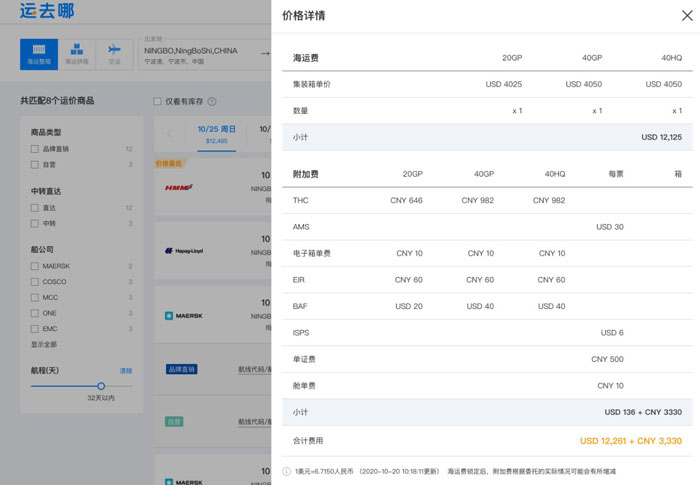Check the 品牌直销 product type filter
Image resolution: width=700 pixels, height=485 pixels.
(x=35, y=149)
